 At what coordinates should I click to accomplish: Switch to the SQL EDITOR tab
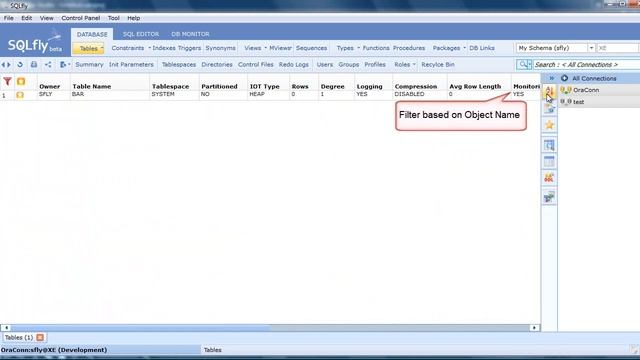141,34
